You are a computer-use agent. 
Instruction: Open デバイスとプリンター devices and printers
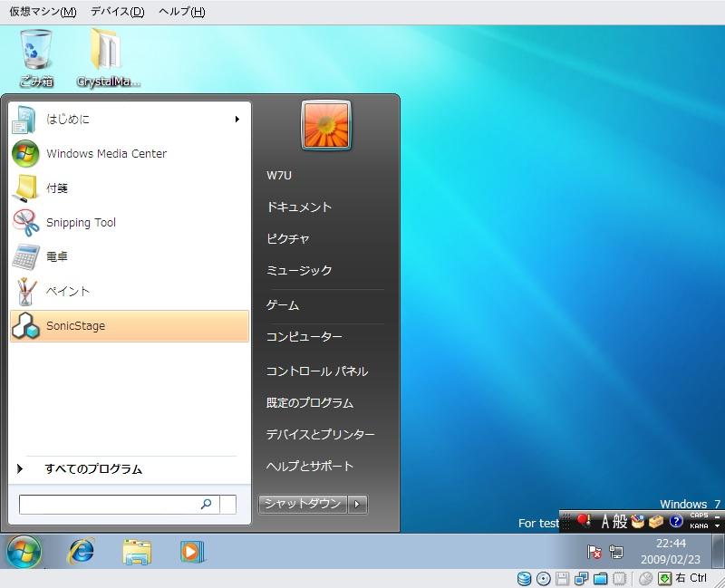click(321, 435)
